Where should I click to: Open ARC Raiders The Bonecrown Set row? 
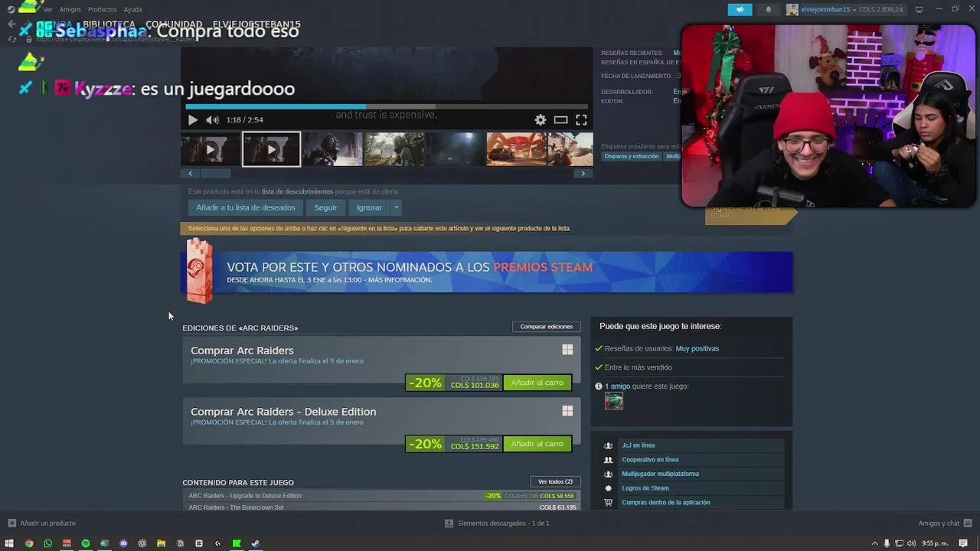[x=381, y=507]
